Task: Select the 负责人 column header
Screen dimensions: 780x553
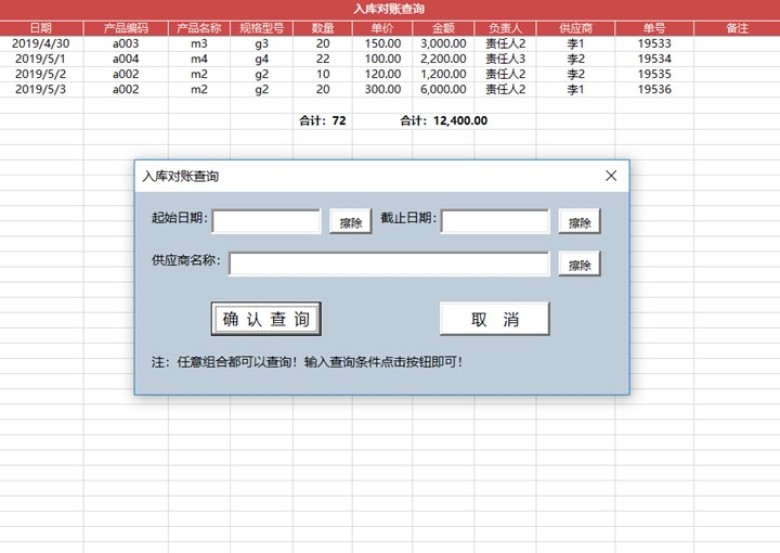Action: click(505, 28)
